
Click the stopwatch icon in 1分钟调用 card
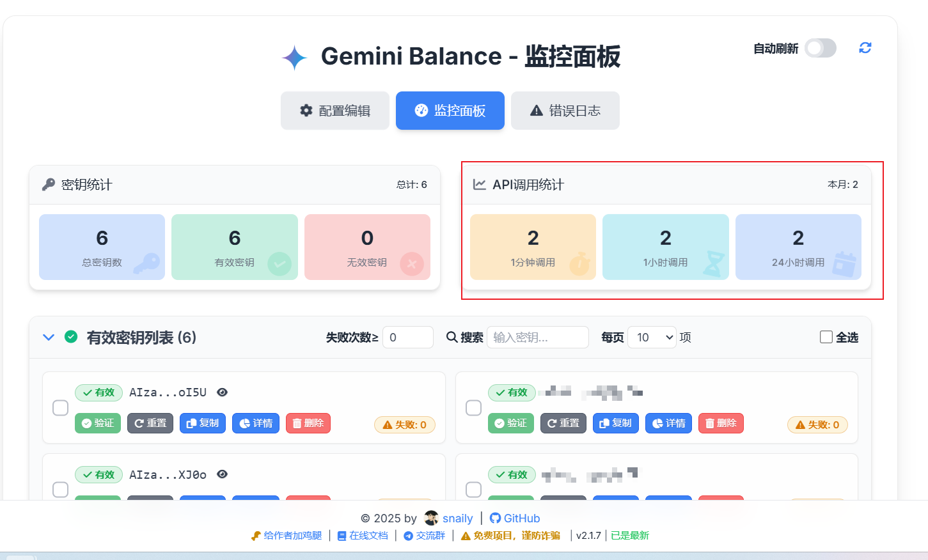(x=579, y=263)
